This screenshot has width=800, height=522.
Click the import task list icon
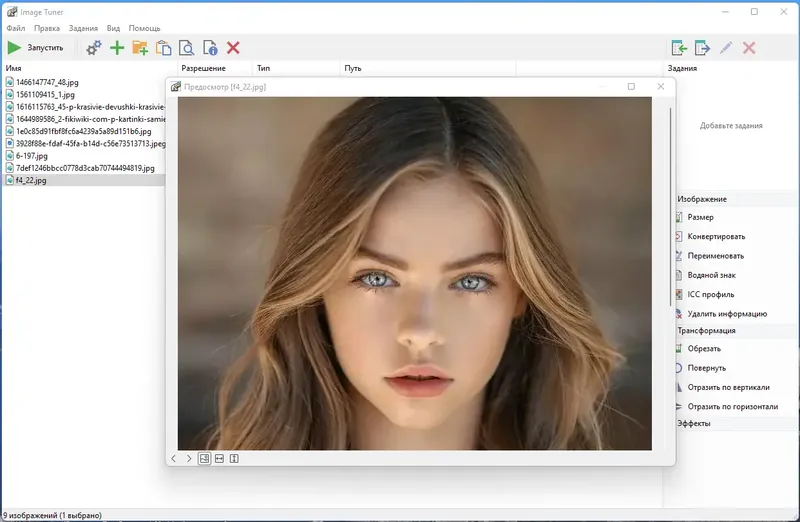click(679, 48)
